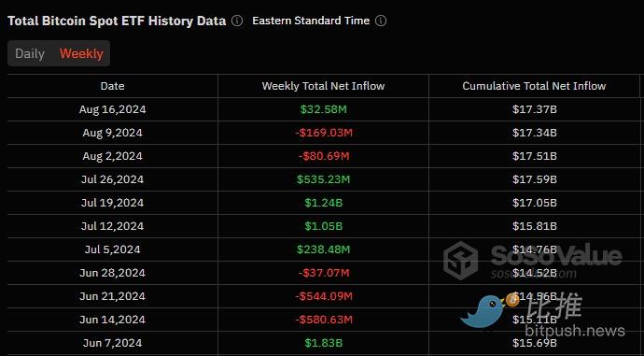Click Cumulative Total Net Inflow header
This screenshot has height=356, width=644.
click(x=534, y=86)
